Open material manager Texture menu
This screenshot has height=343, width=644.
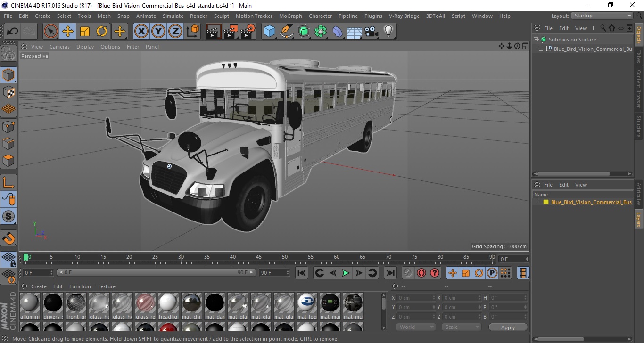click(x=106, y=286)
